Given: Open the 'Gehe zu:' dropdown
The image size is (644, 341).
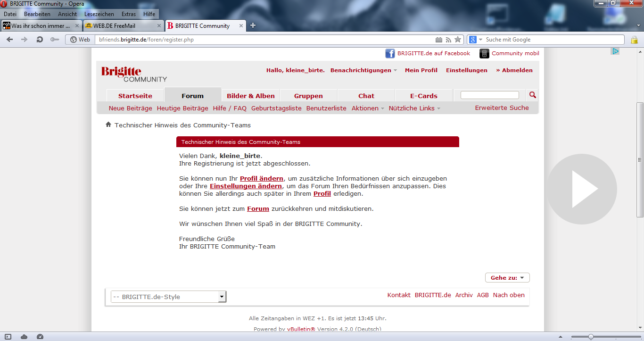Looking at the screenshot, I should (x=507, y=278).
